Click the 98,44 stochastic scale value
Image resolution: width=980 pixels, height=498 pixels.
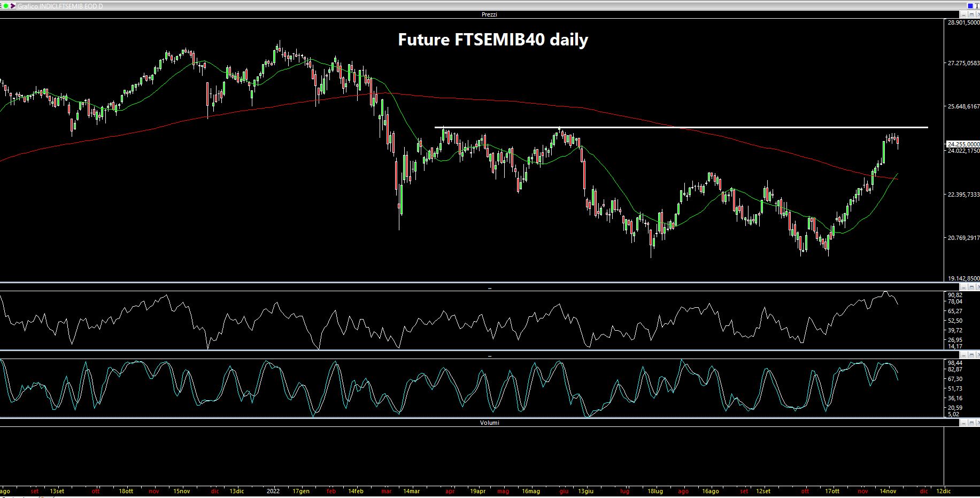(x=955, y=363)
